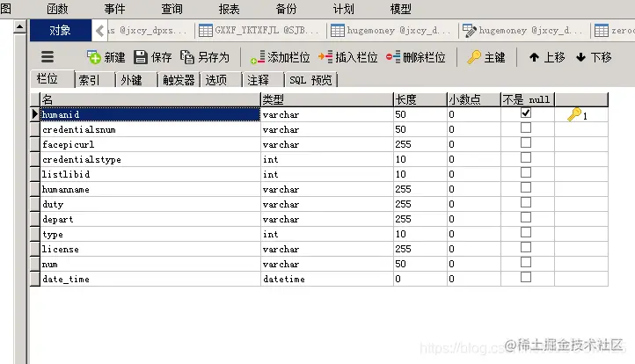
Task: Open the 报表 (Report) menu
Action: 230,9
